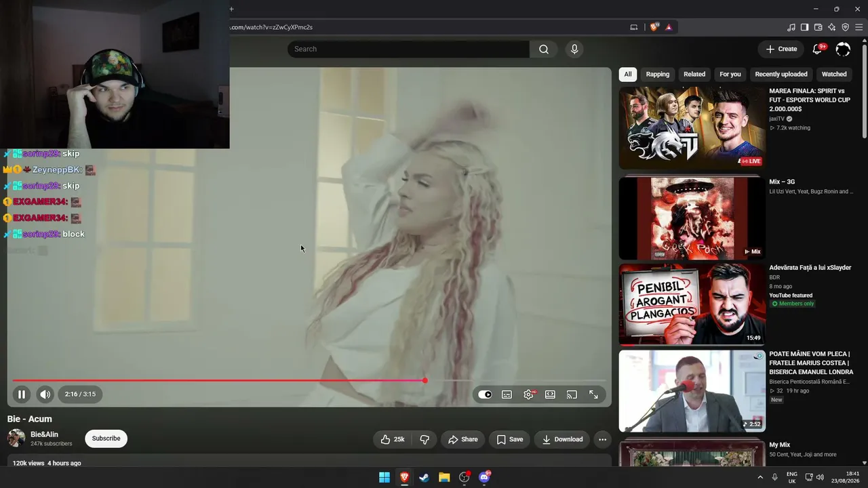Select the For you filter chip
This screenshot has width=868, height=488.
[730, 74]
